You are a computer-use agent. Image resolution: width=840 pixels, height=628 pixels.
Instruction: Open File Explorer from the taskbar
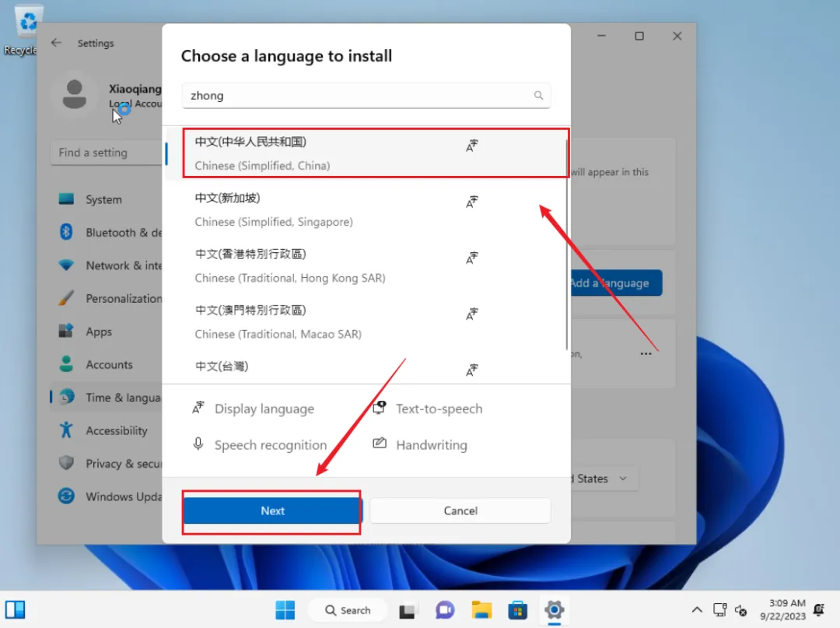pos(481,610)
